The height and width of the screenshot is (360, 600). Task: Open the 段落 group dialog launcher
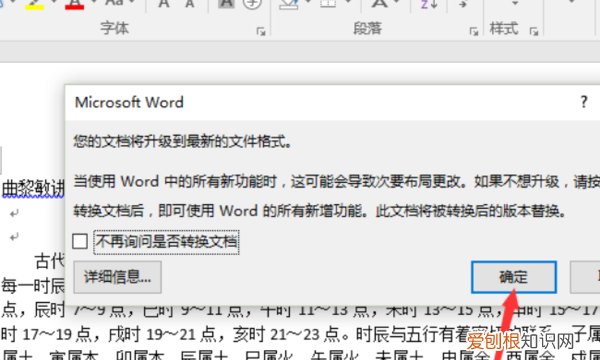tap(474, 32)
